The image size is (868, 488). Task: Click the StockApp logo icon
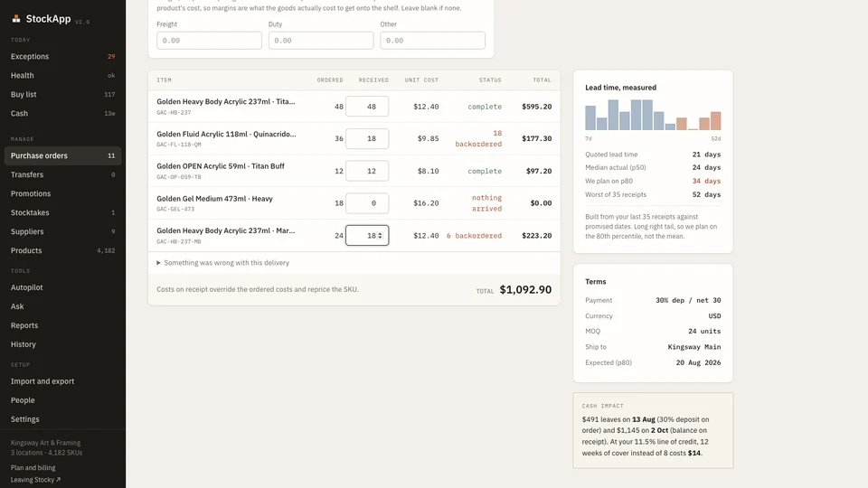16,19
